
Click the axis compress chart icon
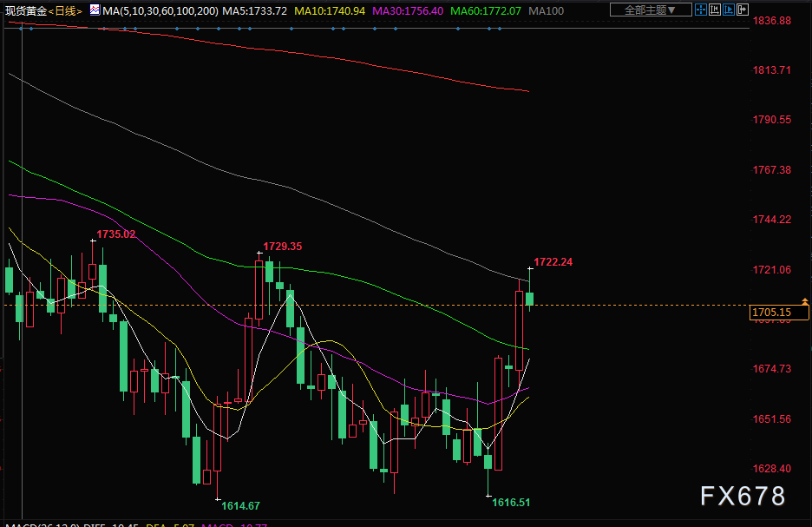[715, 10]
